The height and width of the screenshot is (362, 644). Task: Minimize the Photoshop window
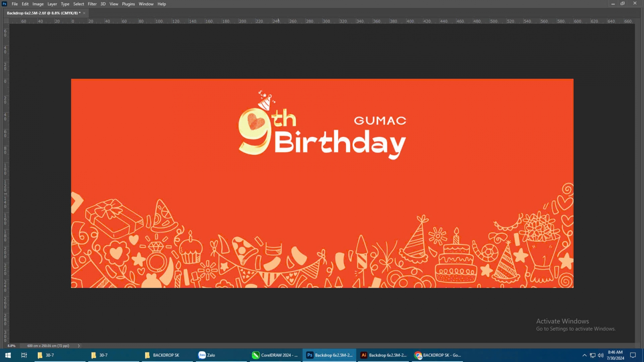(613, 4)
